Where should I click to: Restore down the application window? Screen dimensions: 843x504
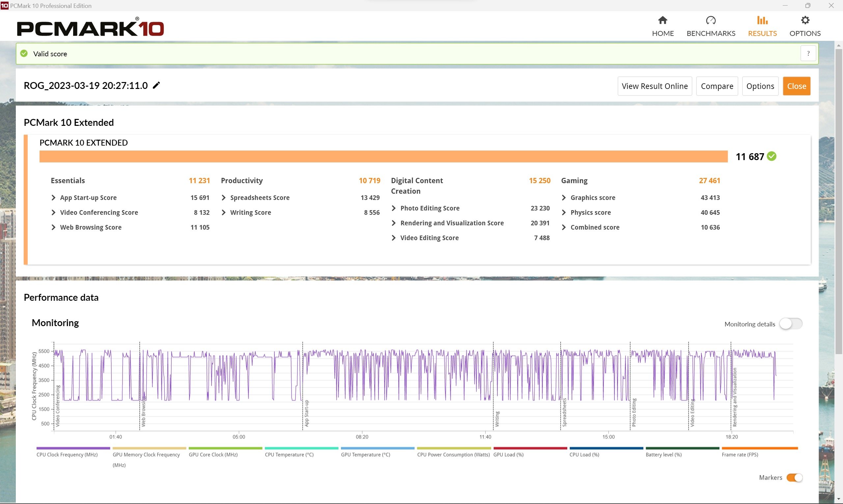808,5
